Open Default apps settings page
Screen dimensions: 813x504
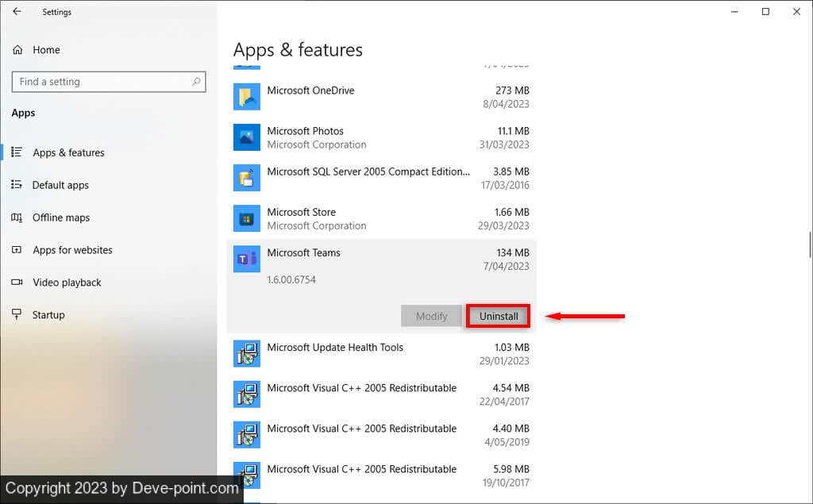[60, 185]
